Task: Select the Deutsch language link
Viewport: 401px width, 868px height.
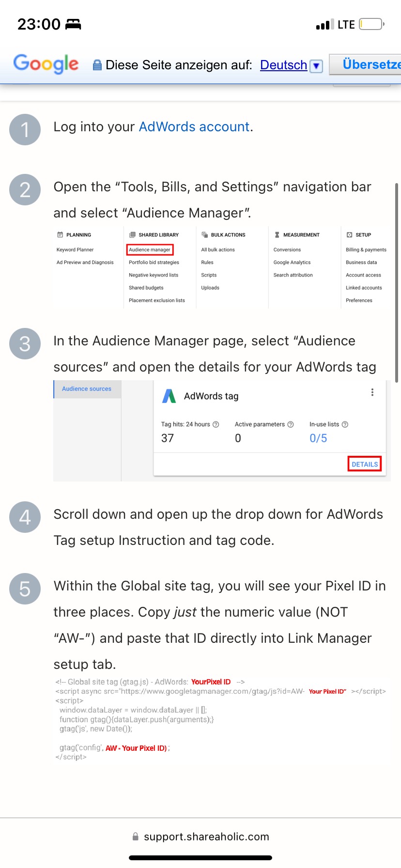Action: coord(283,65)
